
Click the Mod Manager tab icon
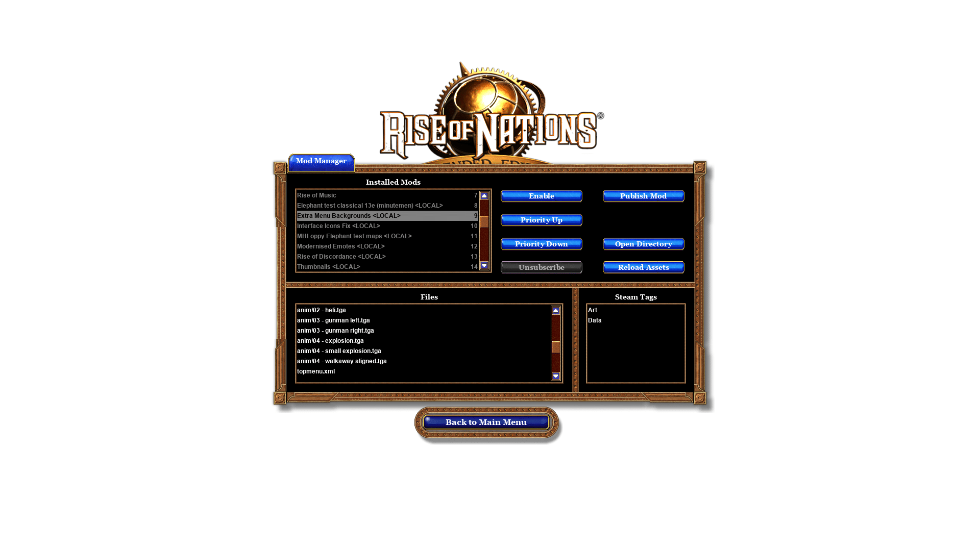pos(321,161)
